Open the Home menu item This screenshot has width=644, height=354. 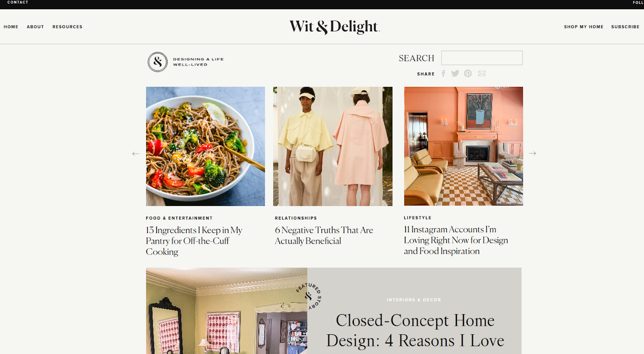tap(11, 27)
